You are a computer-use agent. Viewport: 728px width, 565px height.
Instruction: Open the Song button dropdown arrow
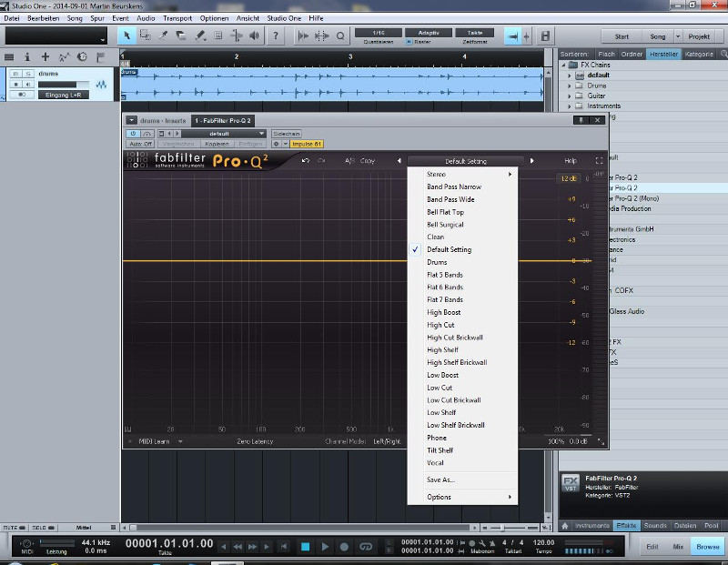(x=678, y=36)
